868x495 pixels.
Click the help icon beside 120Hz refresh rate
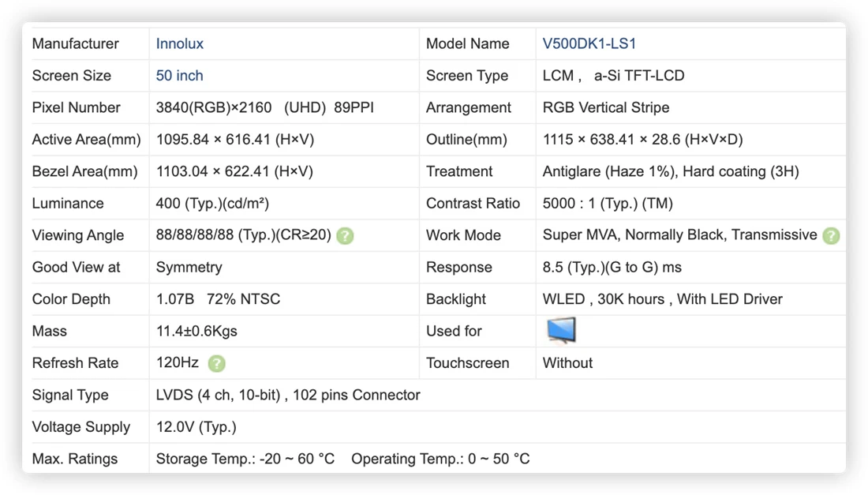point(216,364)
